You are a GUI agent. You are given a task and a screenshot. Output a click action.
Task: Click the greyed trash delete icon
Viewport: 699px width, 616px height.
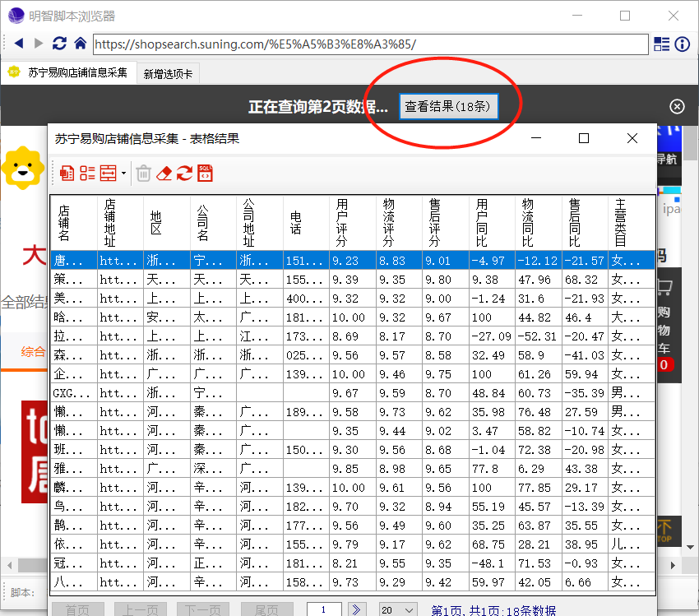[x=144, y=174]
